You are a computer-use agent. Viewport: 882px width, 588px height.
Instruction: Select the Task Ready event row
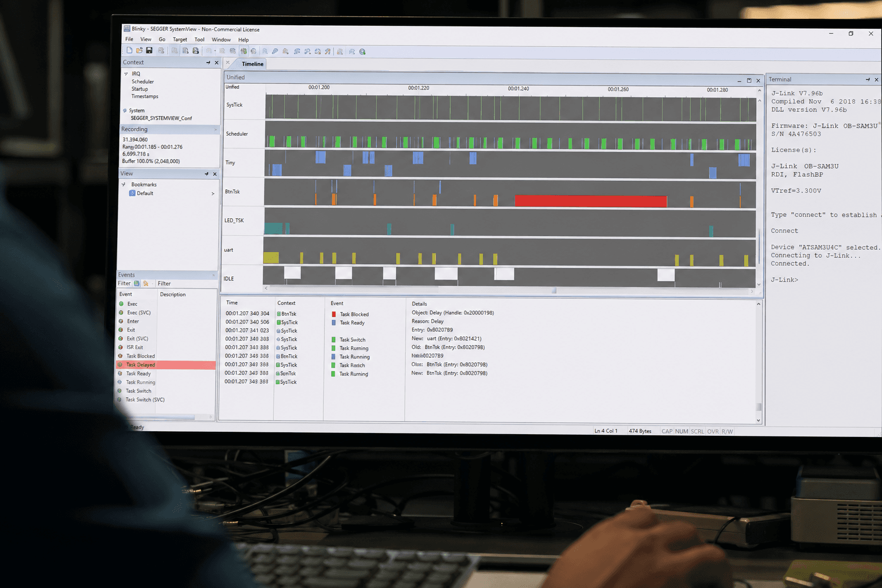click(166, 374)
